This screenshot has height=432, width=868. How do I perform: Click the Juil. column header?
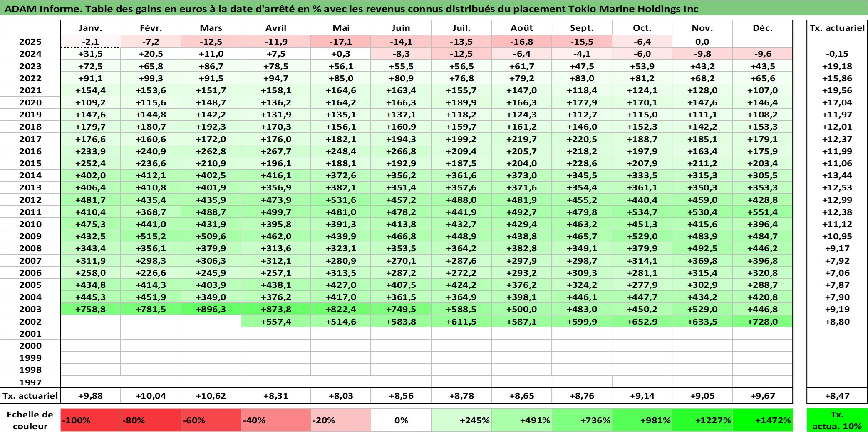461,28
